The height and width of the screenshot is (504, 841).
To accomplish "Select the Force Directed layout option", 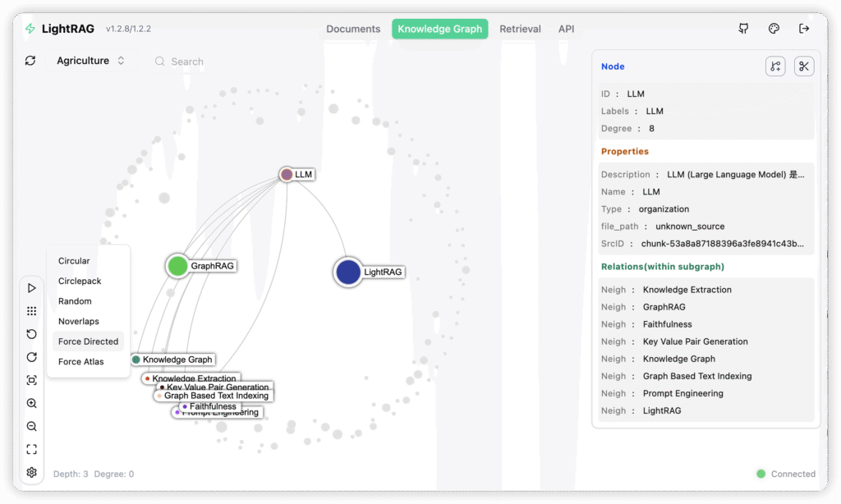I will (88, 341).
